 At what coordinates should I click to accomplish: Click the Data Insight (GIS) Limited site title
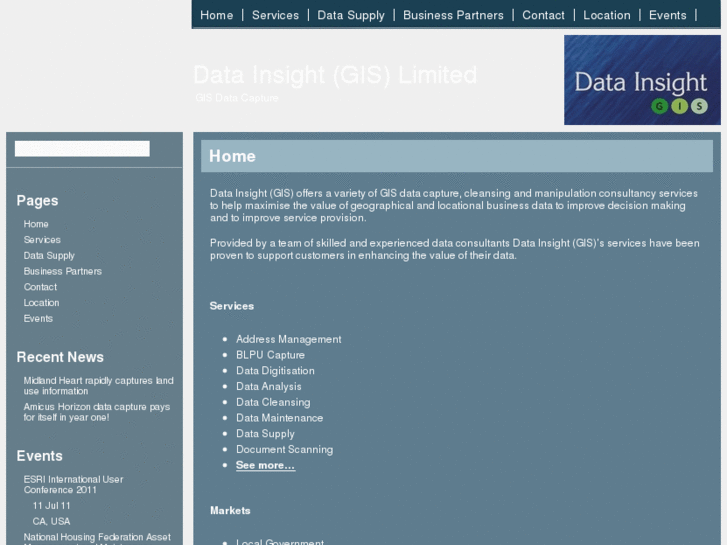click(335, 75)
